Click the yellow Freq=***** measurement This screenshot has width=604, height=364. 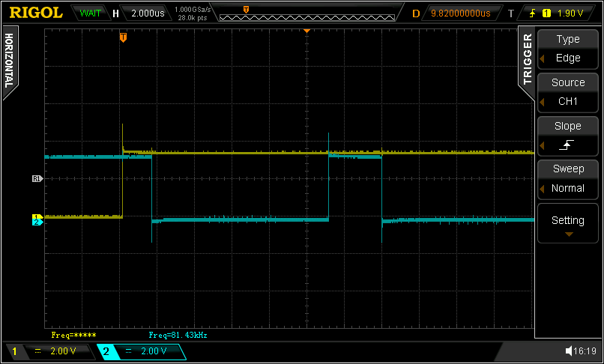click(x=73, y=335)
